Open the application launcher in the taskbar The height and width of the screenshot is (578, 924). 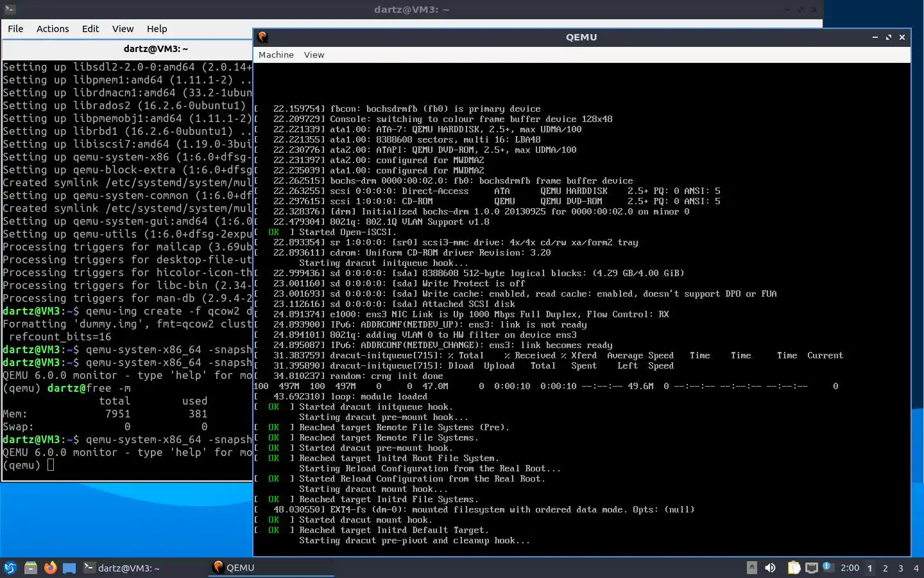pos(10,568)
